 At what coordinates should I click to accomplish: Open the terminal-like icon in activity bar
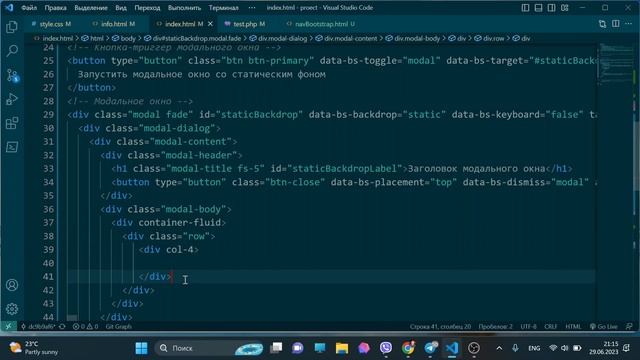(12, 147)
